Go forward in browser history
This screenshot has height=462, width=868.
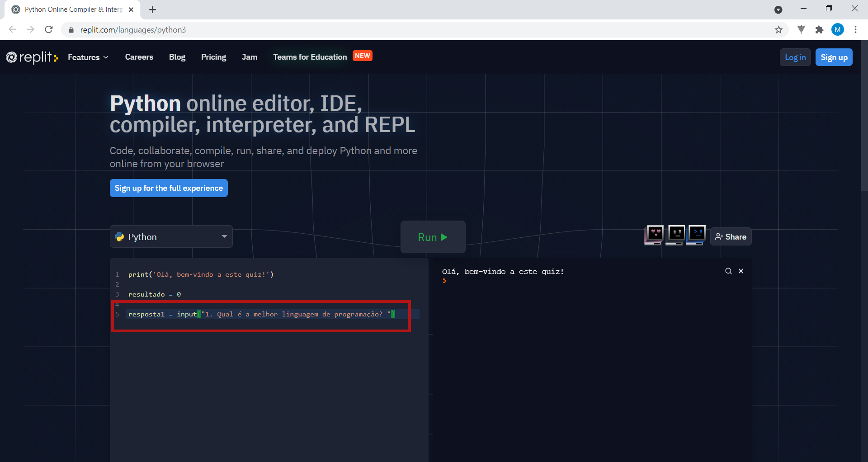coord(30,30)
